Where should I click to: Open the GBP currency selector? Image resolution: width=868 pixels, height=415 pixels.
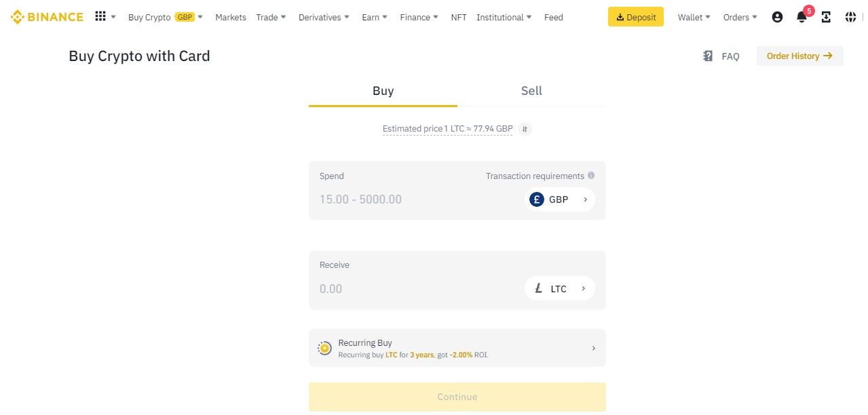click(x=559, y=199)
